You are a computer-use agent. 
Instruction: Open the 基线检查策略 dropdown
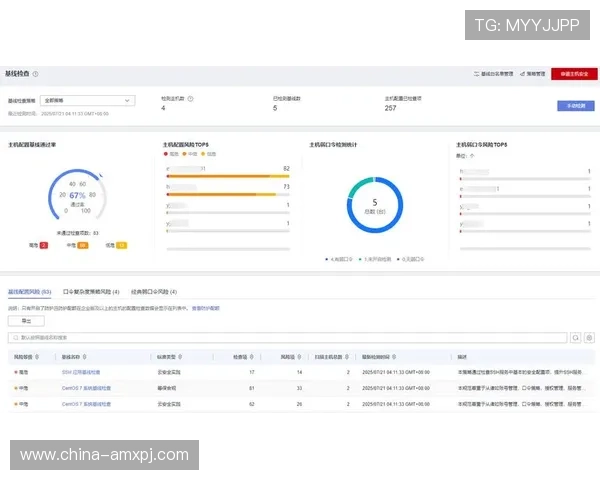point(87,100)
